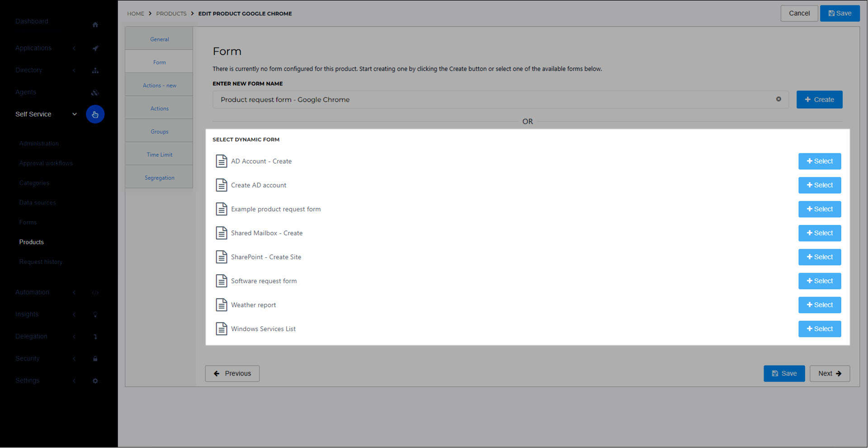Open the Settings gear icon
Image resolution: width=868 pixels, height=448 pixels.
(x=95, y=381)
